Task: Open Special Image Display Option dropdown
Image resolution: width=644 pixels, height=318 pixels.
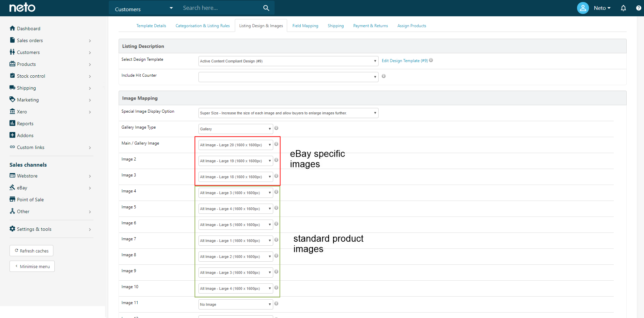Action: [x=288, y=113]
